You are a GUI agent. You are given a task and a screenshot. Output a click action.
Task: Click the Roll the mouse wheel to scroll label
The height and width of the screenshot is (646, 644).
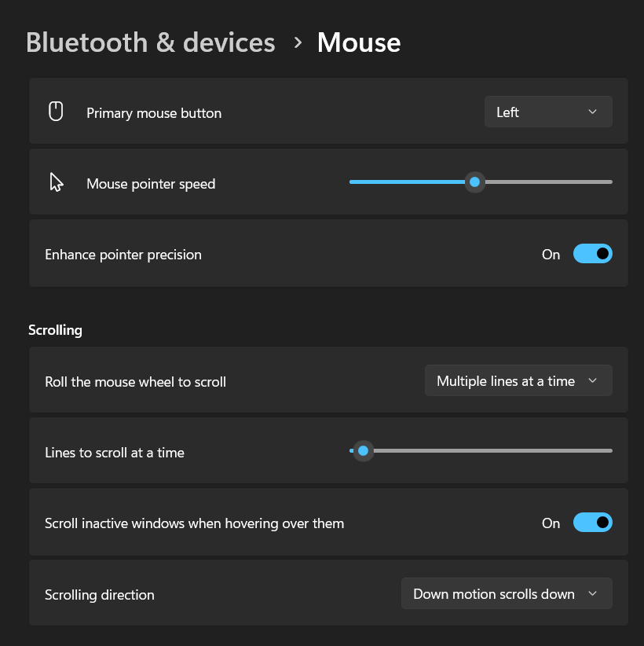[136, 382]
